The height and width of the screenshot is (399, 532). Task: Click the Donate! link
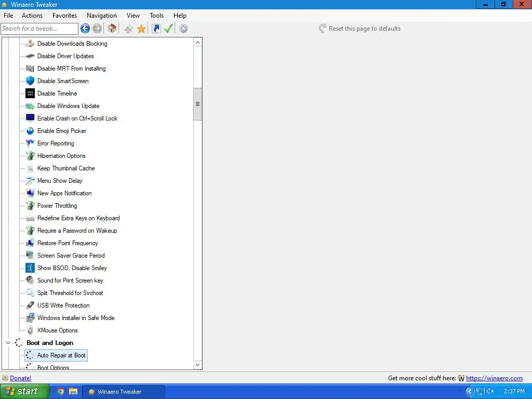point(20,378)
